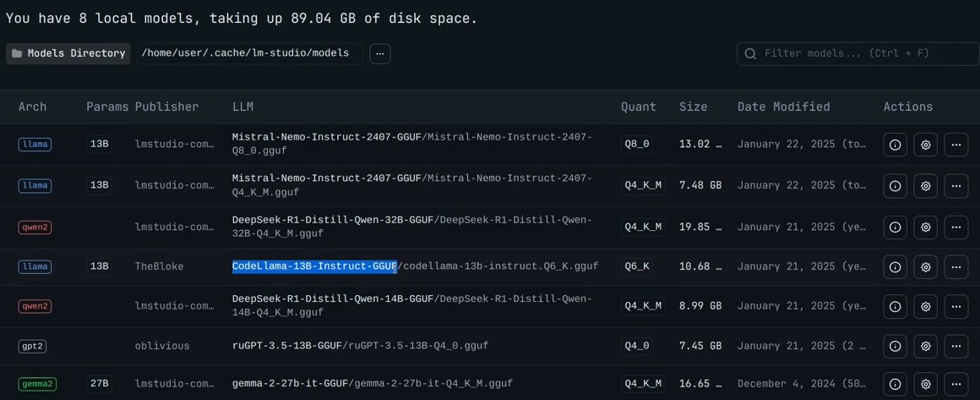Click the Q4_0 quant badge

[637, 346]
